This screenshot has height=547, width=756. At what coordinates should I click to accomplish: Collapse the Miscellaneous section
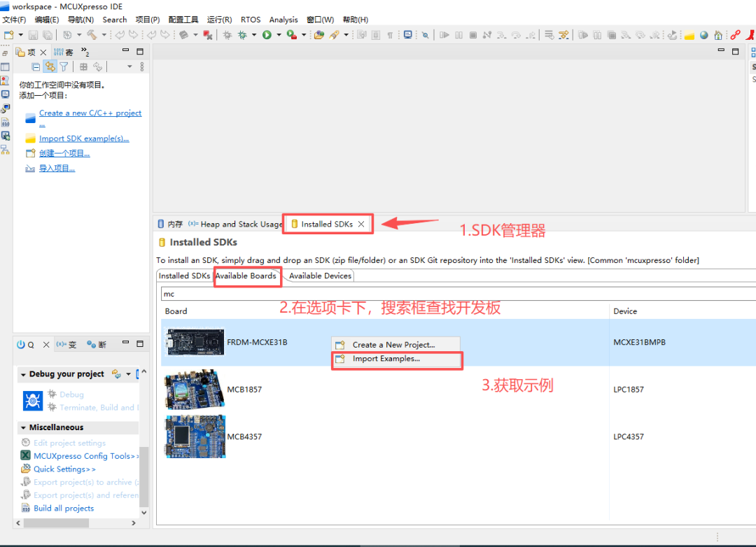[x=22, y=427]
